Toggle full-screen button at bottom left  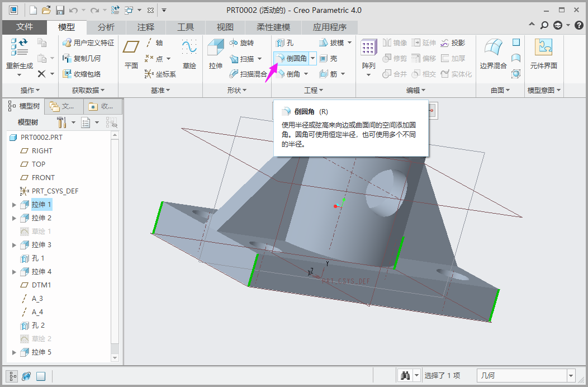click(x=40, y=376)
